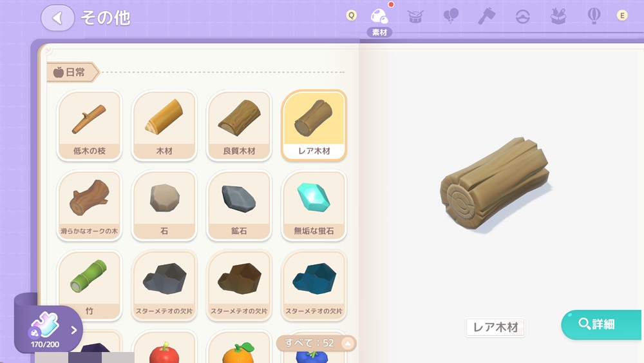Select the 木材 wood item
The image size is (644, 363).
click(164, 125)
